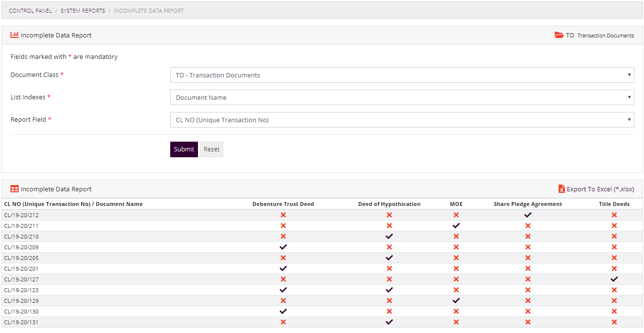Click Export To Excel (*.xlsx) link
This screenshot has height=333, width=644.
(600, 189)
